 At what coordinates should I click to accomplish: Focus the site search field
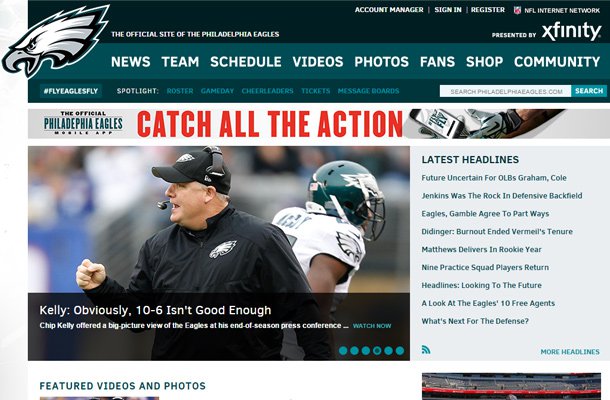click(505, 91)
